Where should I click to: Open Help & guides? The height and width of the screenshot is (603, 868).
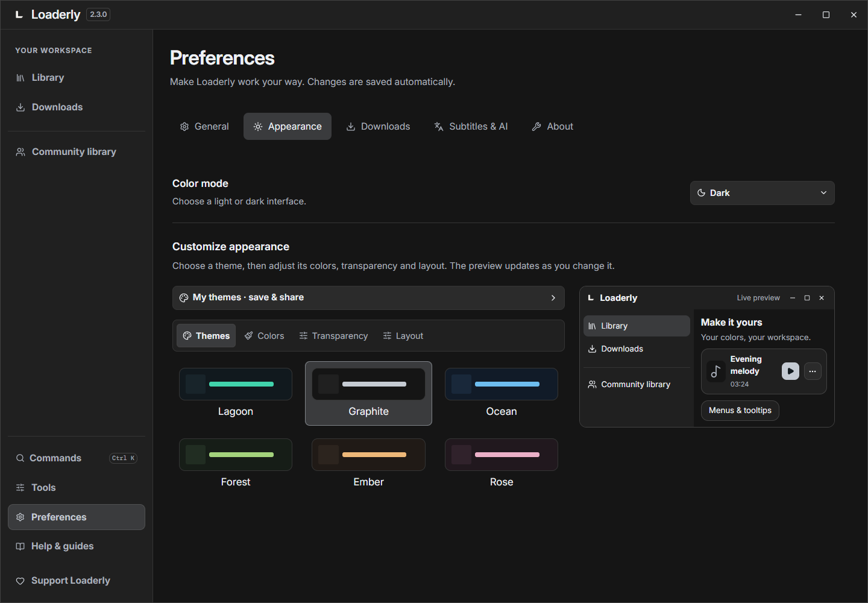(77, 546)
